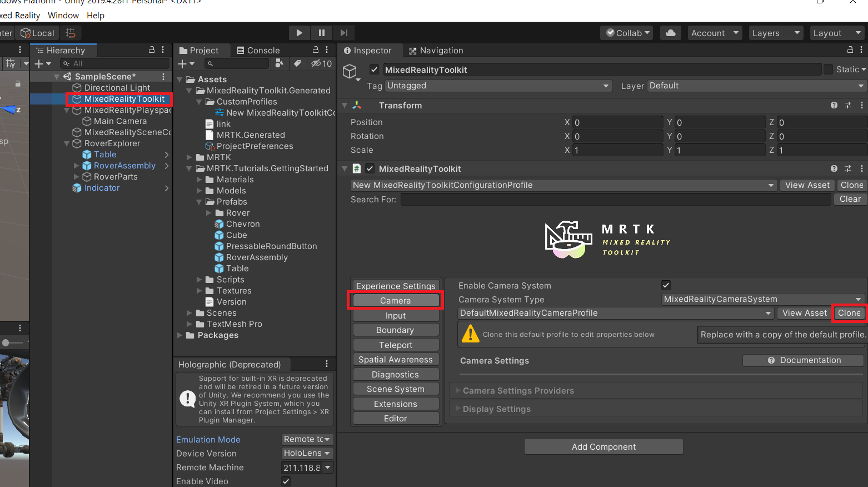Open Project create plus dropdown

click(x=186, y=64)
